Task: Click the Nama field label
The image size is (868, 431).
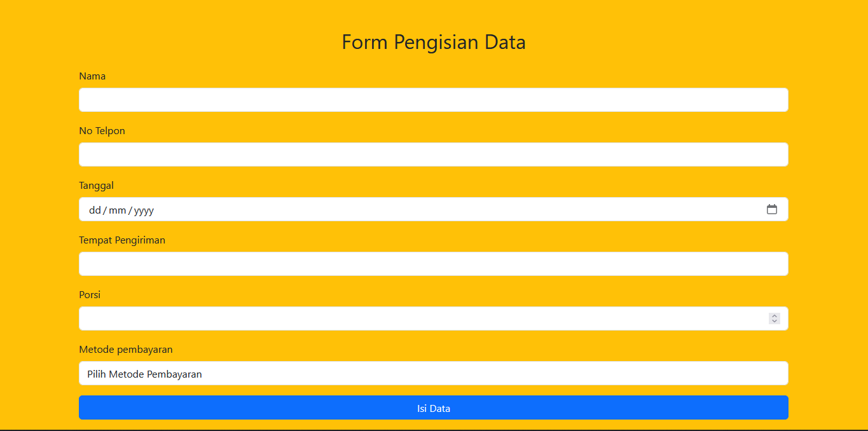Action: pos(92,76)
